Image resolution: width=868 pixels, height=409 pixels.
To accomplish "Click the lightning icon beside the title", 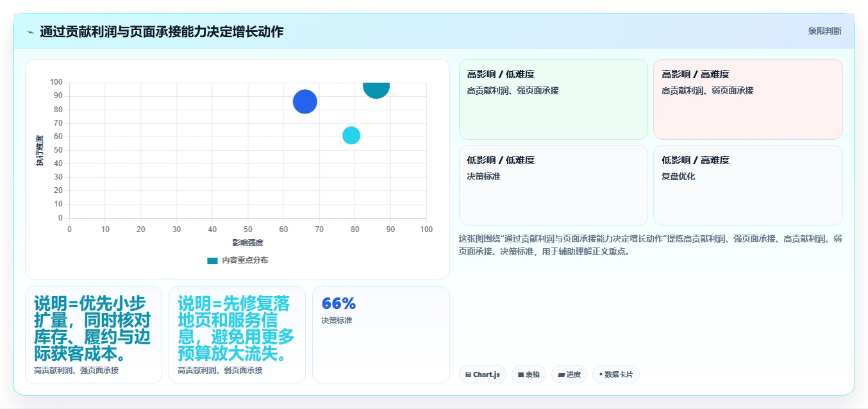I will [30, 32].
